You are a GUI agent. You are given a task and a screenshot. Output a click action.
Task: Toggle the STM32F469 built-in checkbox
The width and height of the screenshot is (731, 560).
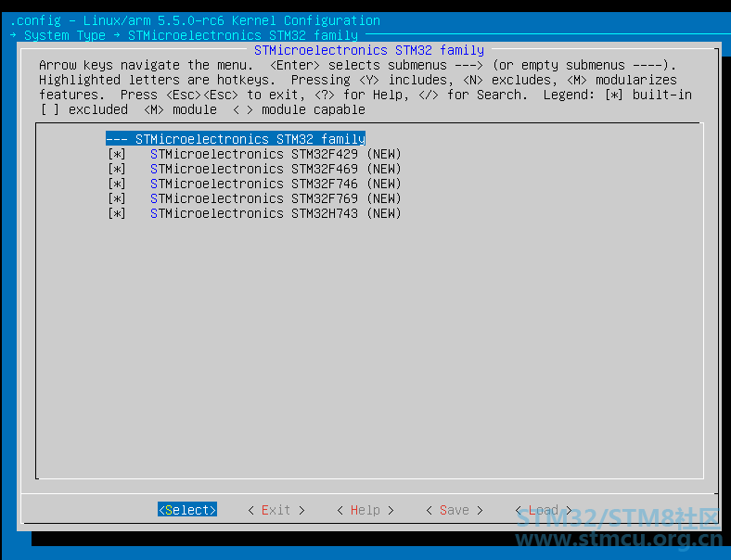click(x=117, y=169)
